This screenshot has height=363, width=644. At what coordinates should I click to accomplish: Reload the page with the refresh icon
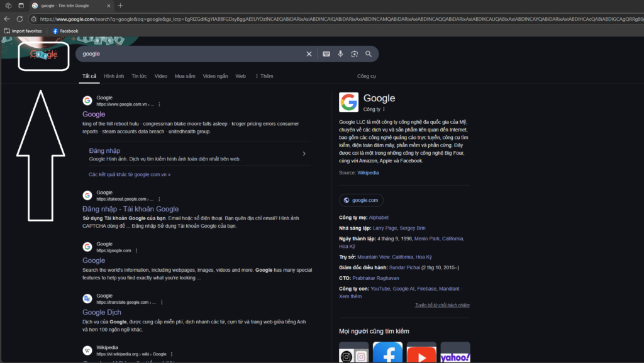tap(19, 19)
